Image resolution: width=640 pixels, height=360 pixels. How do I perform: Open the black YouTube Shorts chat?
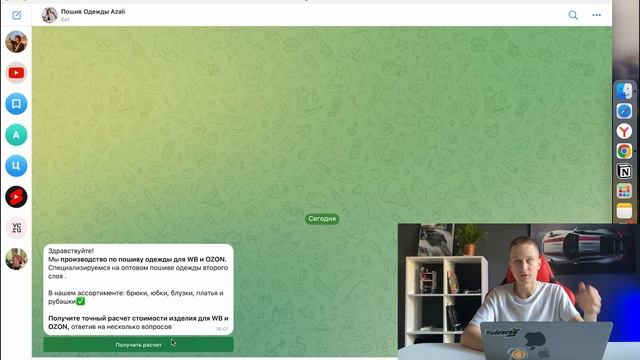pyautogui.click(x=16, y=197)
